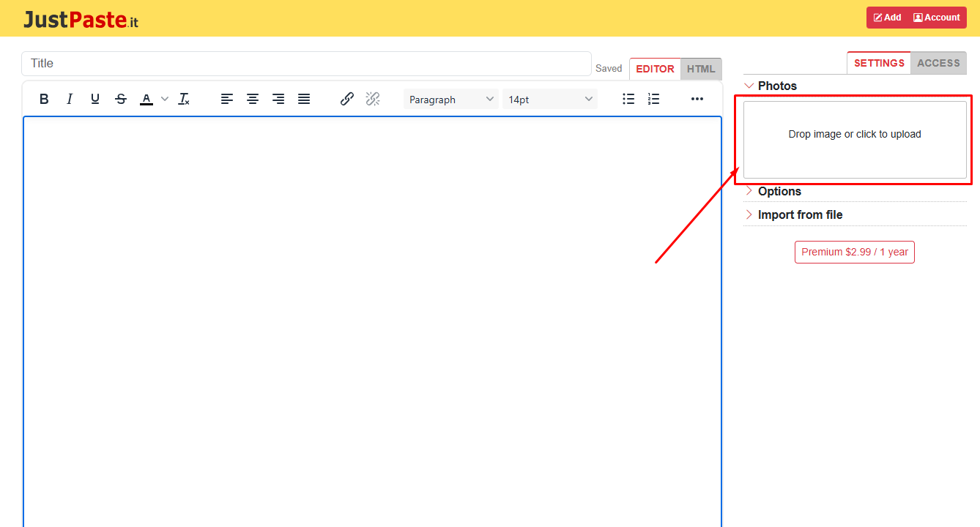The width and height of the screenshot is (980, 527).
Task: Open the SETTINGS tab
Action: click(x=879, y=63)
